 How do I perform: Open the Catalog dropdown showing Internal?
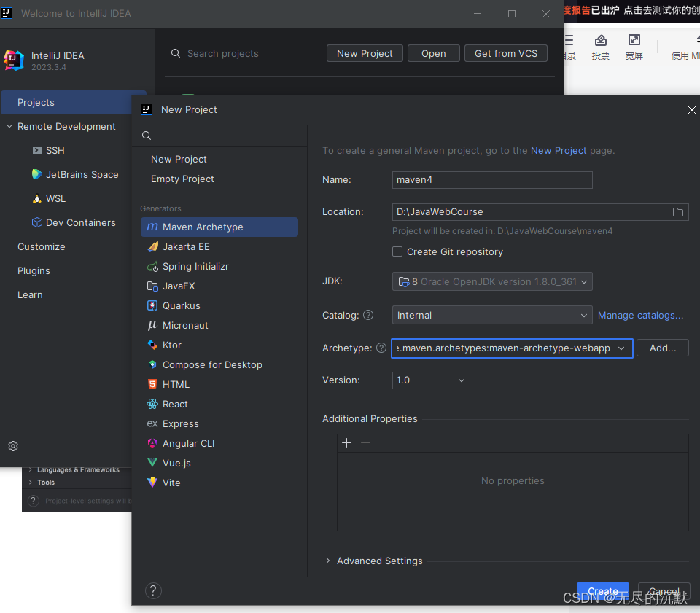click(x=492, y=315)
